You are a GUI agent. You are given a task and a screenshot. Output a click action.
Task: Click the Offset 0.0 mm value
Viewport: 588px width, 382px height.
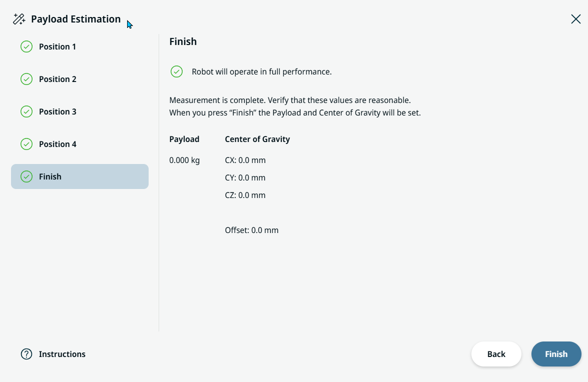(252, 230)
